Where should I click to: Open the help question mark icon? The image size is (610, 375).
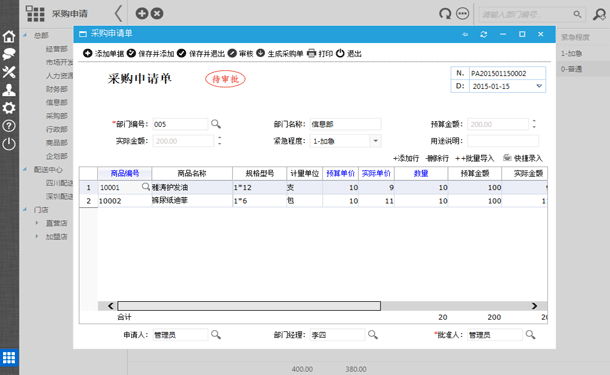[9, 126]
